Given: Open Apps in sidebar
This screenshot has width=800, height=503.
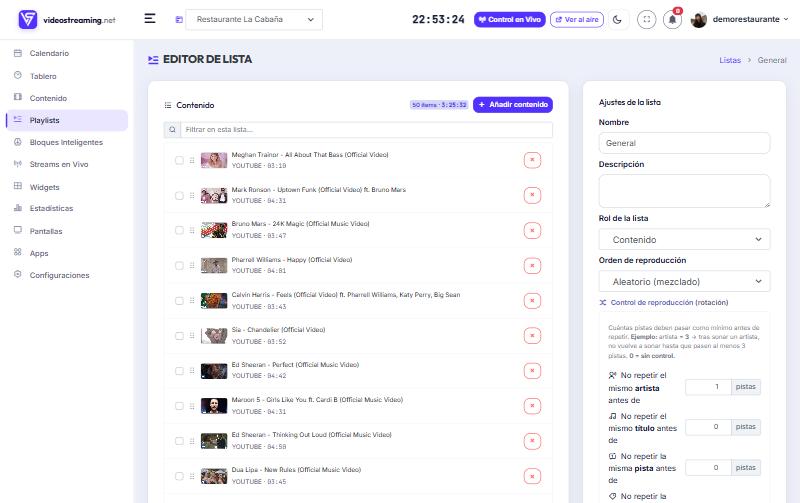Looking at the screenshot, I should tap(39, 253).
